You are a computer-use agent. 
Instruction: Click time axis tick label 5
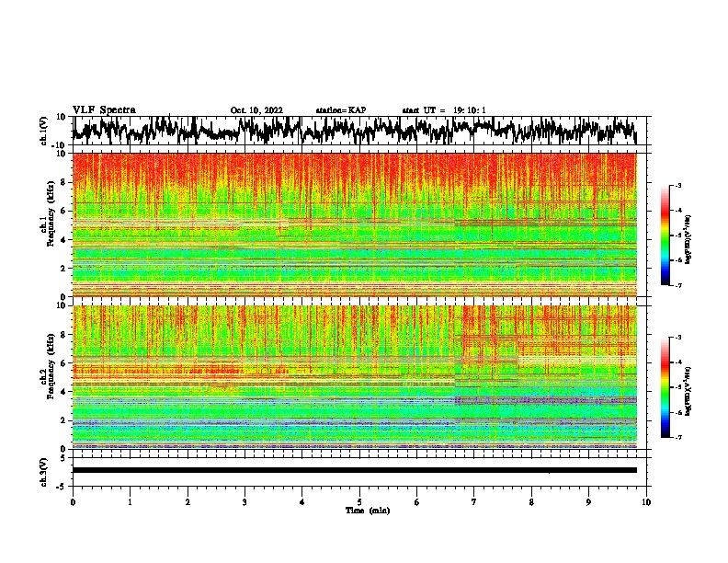tap(359, 502)
